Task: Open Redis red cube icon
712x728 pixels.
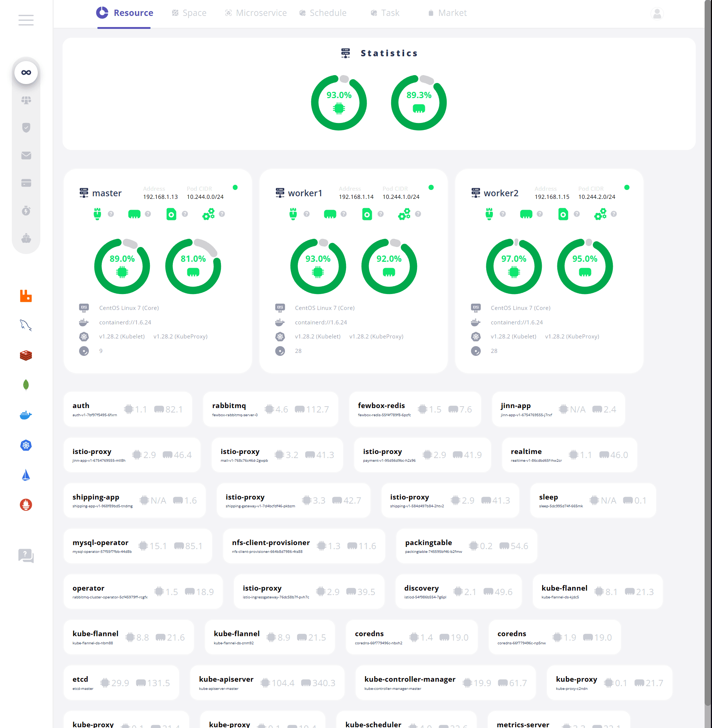Action: point(26,355)
